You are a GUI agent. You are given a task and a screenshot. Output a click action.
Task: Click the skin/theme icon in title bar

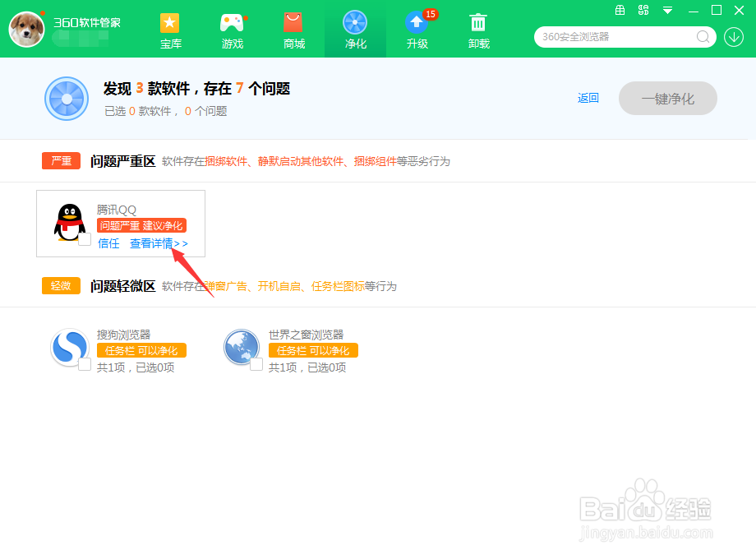pos(643,10)
